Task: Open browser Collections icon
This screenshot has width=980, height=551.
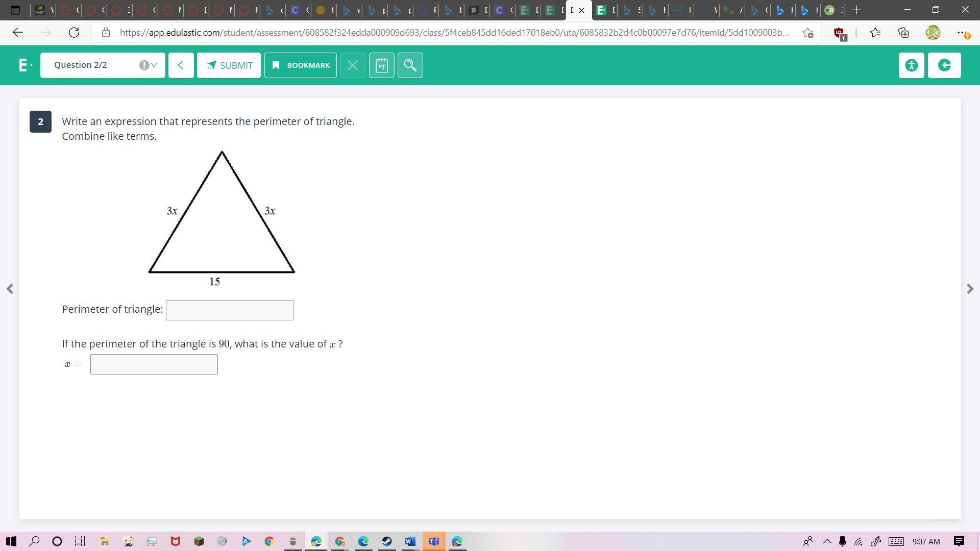Action: point(903,33)
